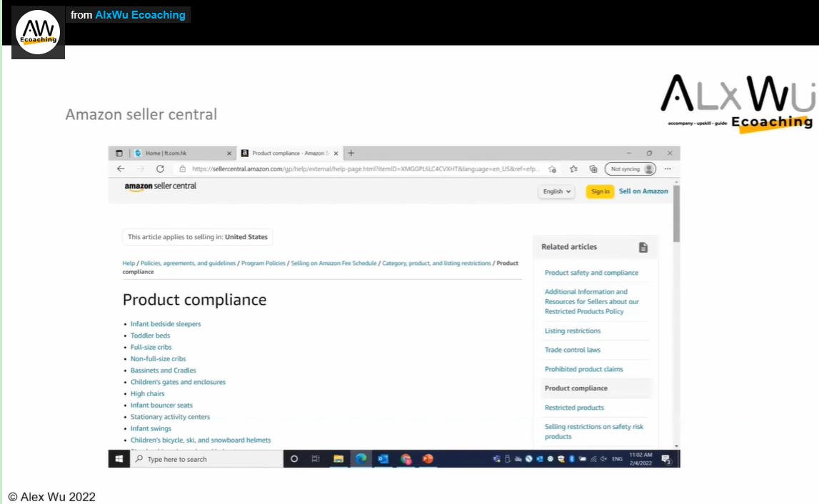Viewport: 819px width, 504px height.
Task: Open the Listing restrictions related article
Action: [573, 331]
